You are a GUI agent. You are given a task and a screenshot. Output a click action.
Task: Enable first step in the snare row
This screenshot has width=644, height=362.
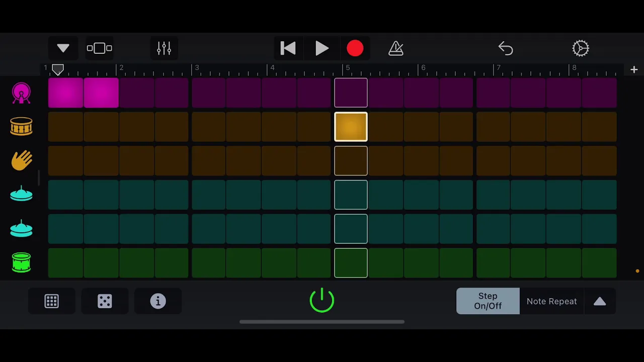click(x=65, y=127)
